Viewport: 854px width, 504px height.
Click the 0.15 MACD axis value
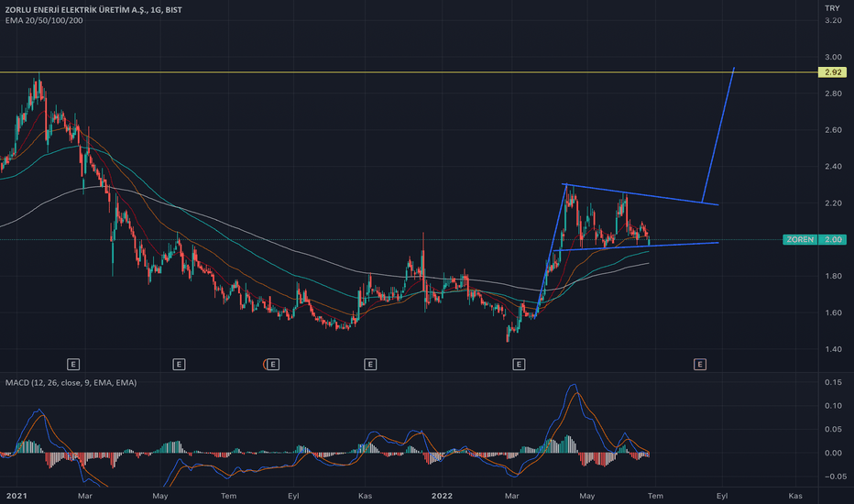(x=833, y=382)
